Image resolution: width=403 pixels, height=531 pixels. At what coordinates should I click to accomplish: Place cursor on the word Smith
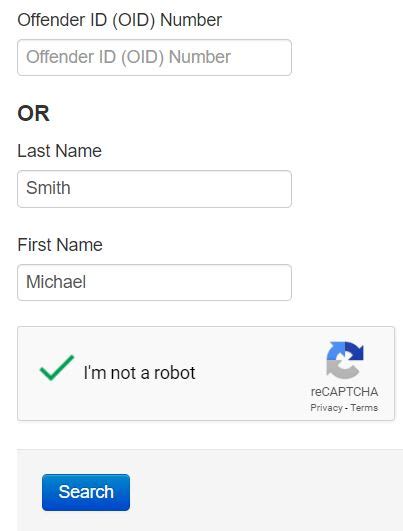point(48,188)
